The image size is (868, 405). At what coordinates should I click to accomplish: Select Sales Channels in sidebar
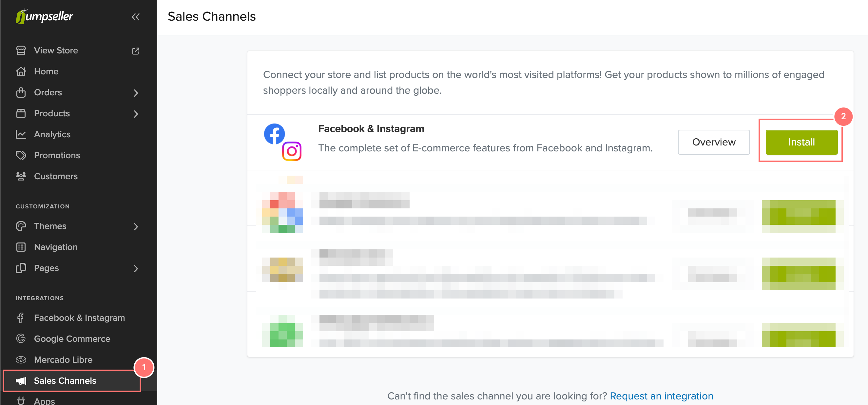tap(65, 381)
